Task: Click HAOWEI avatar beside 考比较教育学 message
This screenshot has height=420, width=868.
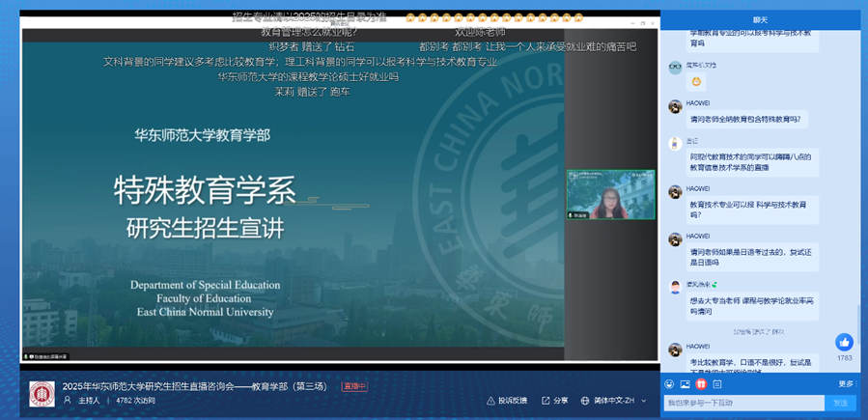Action: click(675, 350)
